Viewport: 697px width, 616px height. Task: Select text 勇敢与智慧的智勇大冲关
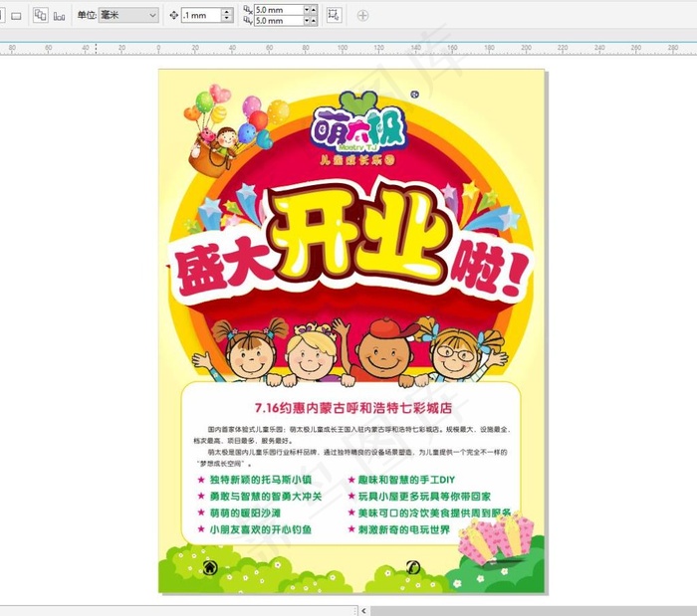266,497
